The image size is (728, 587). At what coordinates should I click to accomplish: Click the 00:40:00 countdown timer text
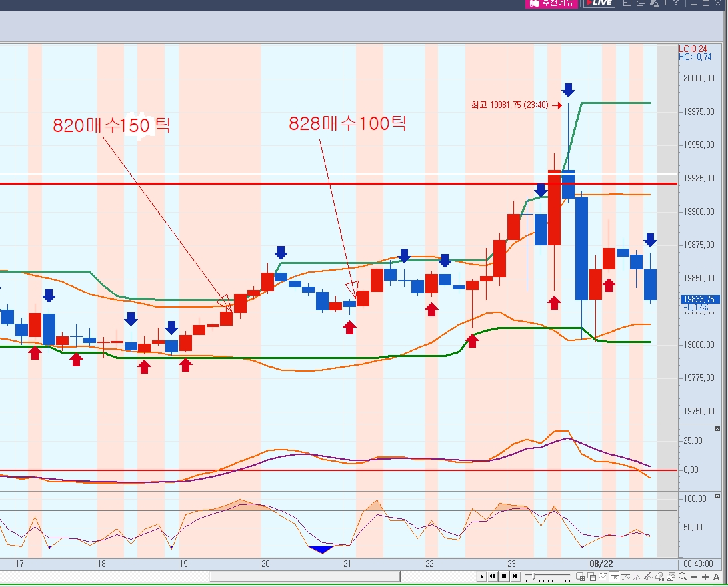click(x=698, y=564)
